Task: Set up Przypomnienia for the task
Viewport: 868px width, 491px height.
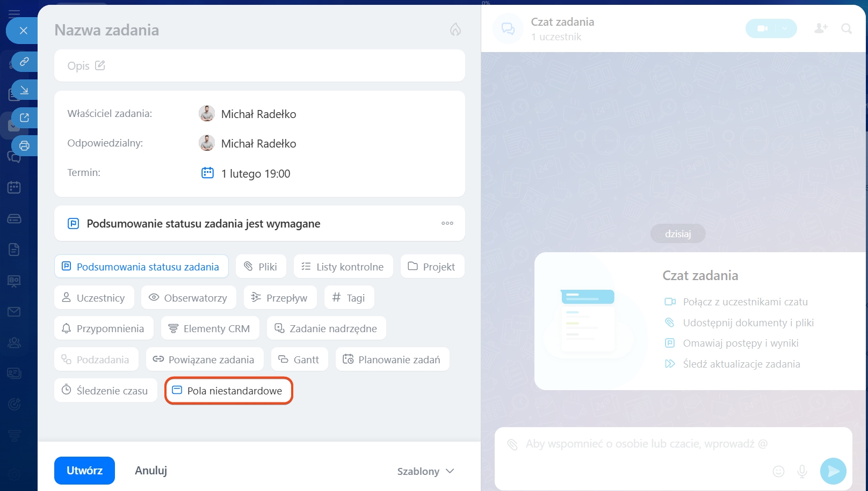Action: (x=104, y=328)
